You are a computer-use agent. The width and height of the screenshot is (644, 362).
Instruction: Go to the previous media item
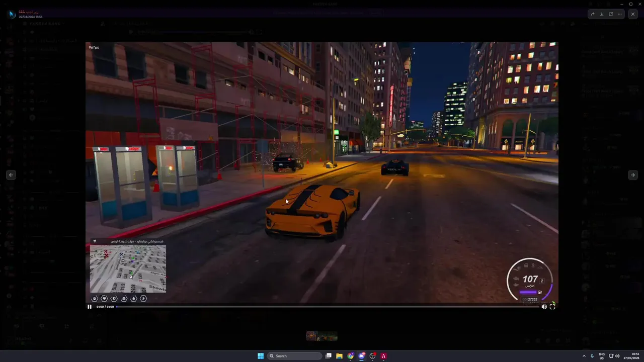pos(11,175)
